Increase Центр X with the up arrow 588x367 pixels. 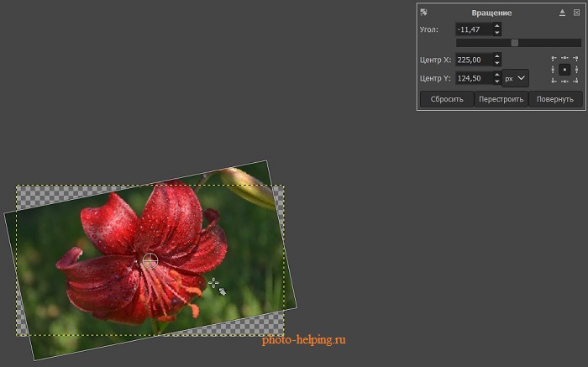497,56
